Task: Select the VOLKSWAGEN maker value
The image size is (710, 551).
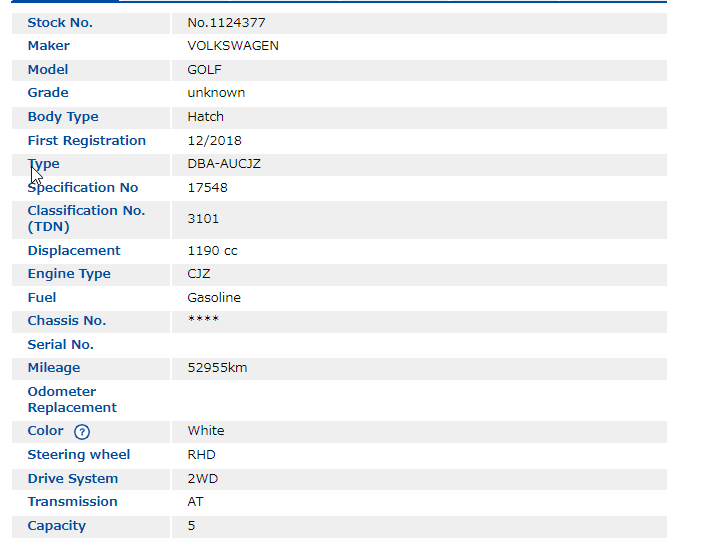Action: click(233, 46)
